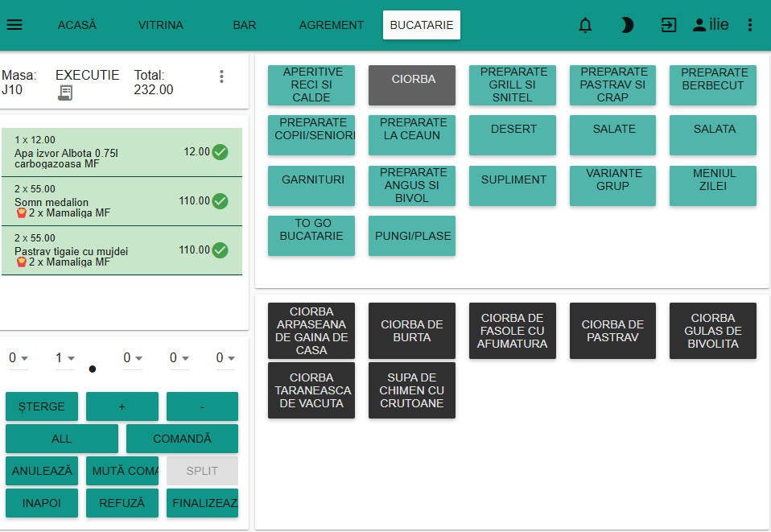The height and width of the screenshot is (532, 771).
Task: Click the fries icon under Somn medalion
Action: tap(22, 213)
